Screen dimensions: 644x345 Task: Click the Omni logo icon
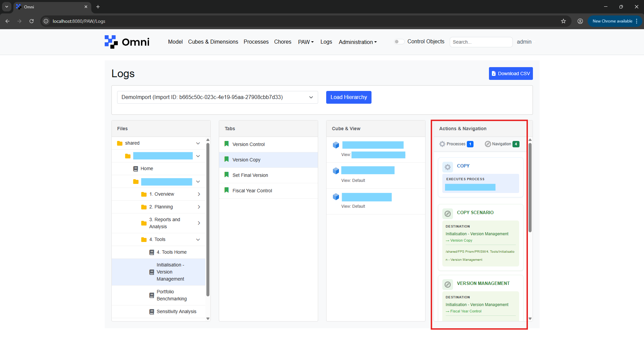(111, 42)
